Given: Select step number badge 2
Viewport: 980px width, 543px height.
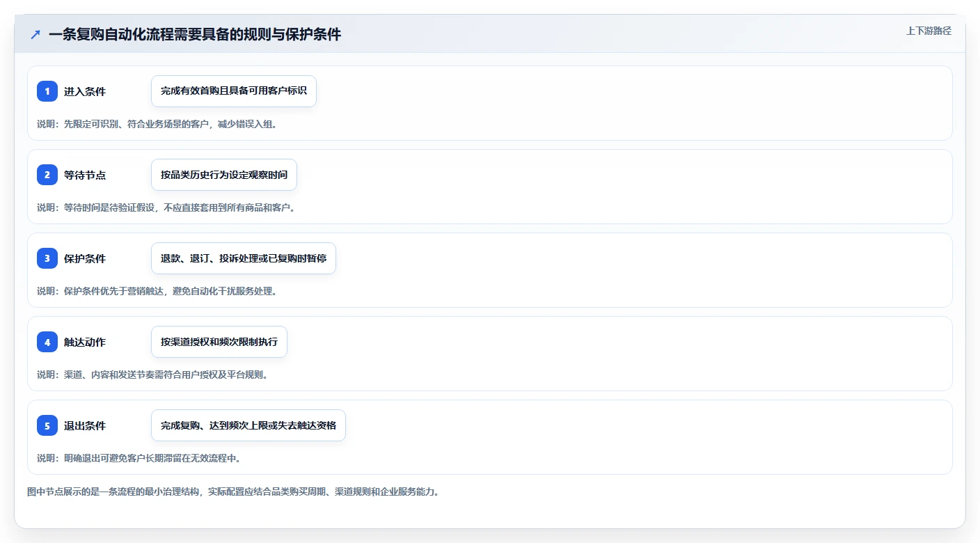Looking at the screenshot, I should 47,175.
